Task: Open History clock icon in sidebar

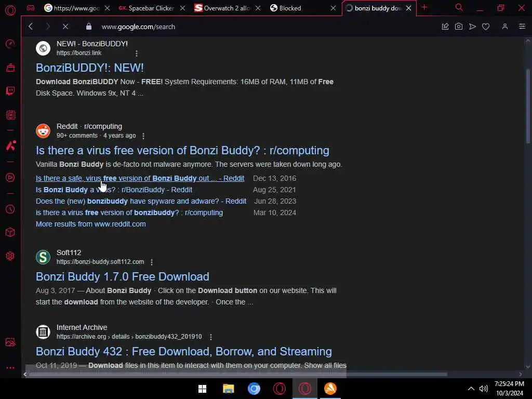Action: click(x=10, y=209)
